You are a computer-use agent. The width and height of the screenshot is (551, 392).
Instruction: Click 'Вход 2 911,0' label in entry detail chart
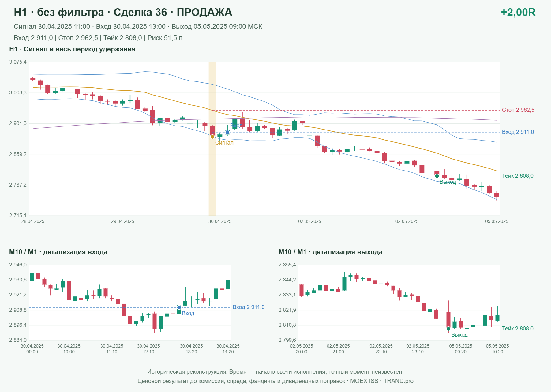pyautogui.click(x=249, y=307)
